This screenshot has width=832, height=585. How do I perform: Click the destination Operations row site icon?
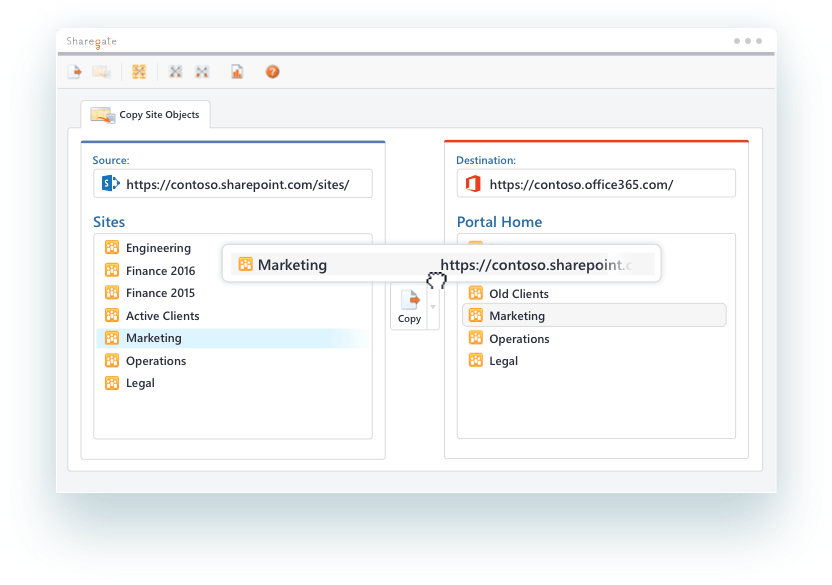tap(476, 338)
